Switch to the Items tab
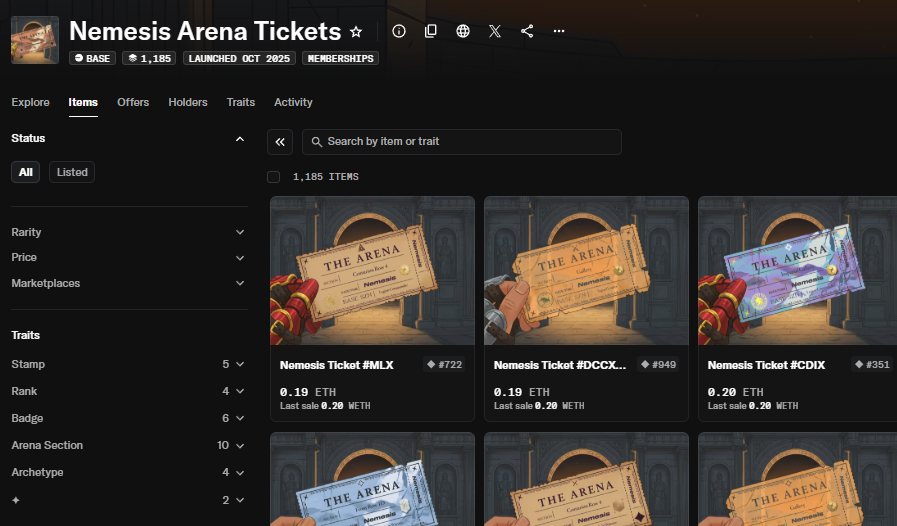 pos(83,102)
